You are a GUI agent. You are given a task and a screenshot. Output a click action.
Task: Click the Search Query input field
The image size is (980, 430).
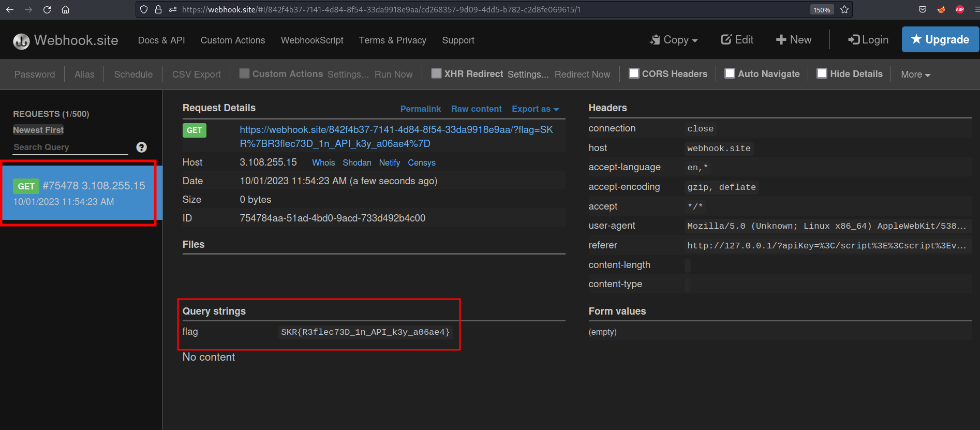point(70,147)
